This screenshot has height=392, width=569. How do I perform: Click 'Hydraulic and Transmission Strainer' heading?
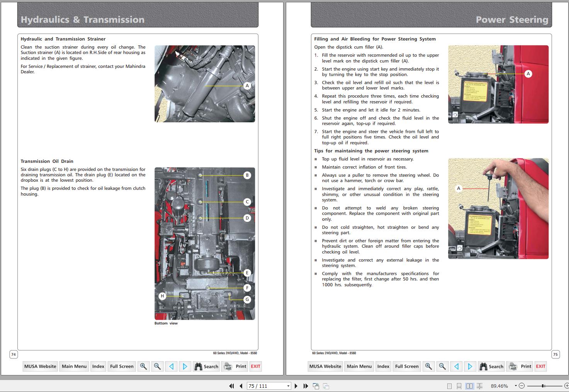point(63,39)
